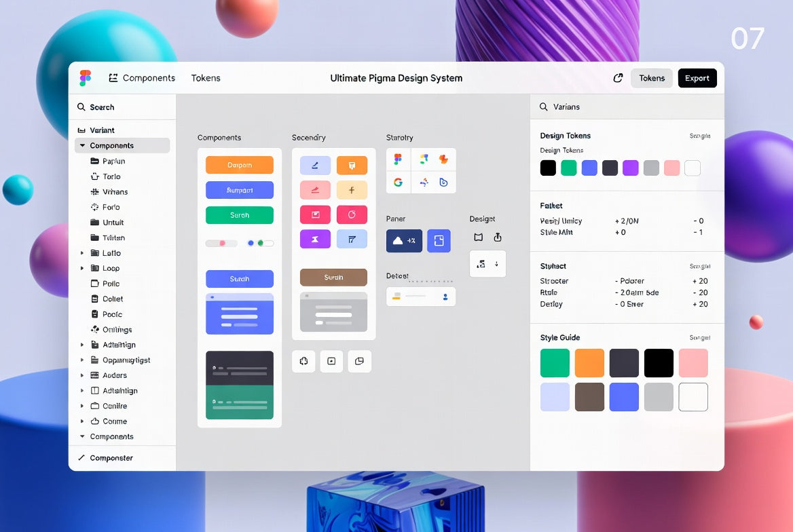Switch to the Tokens tab in header
The width and height of the screenshot is (793, 532).
[206, 78]
